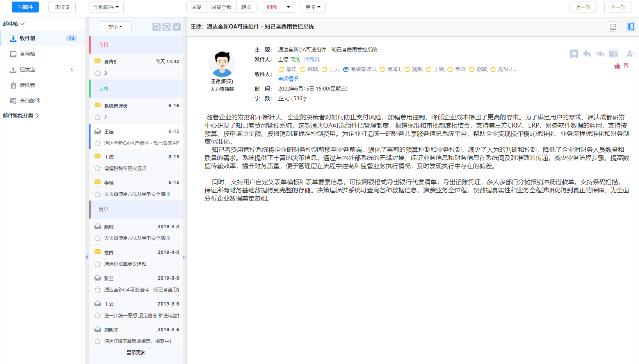Refresh the mail list

coord(167,27)
